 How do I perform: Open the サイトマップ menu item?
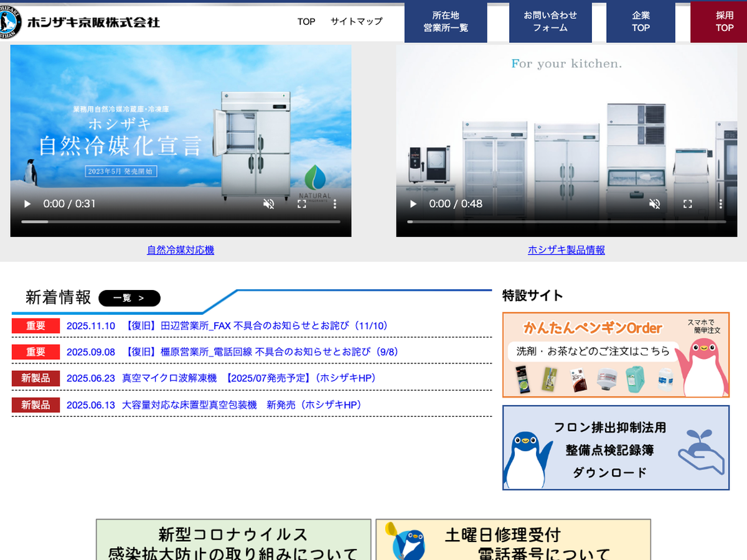click(356, 22)
